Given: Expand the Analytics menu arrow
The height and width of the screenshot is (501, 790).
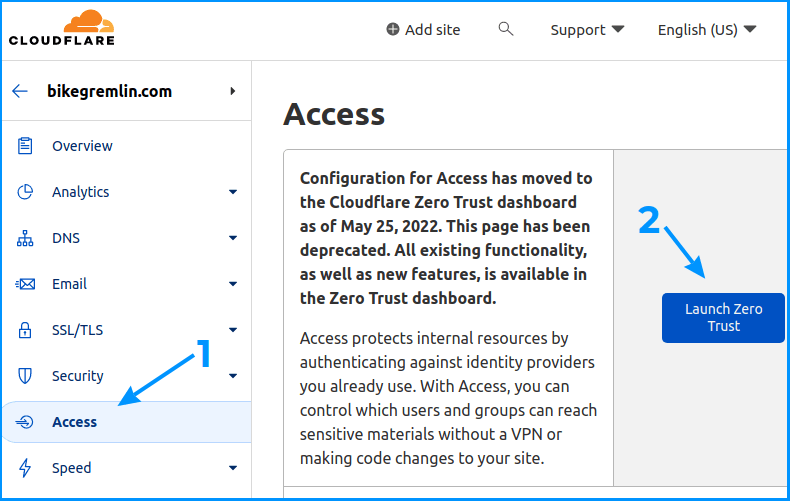Looking at the screenshot, I should pyautogui.click(x=233, y=192).
